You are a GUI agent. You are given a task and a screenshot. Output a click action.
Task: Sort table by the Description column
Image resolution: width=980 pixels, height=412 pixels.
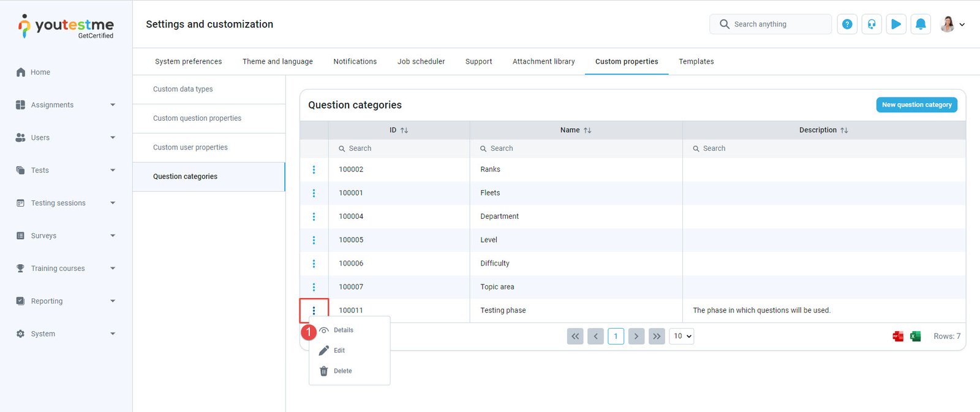tap(823, 130)
